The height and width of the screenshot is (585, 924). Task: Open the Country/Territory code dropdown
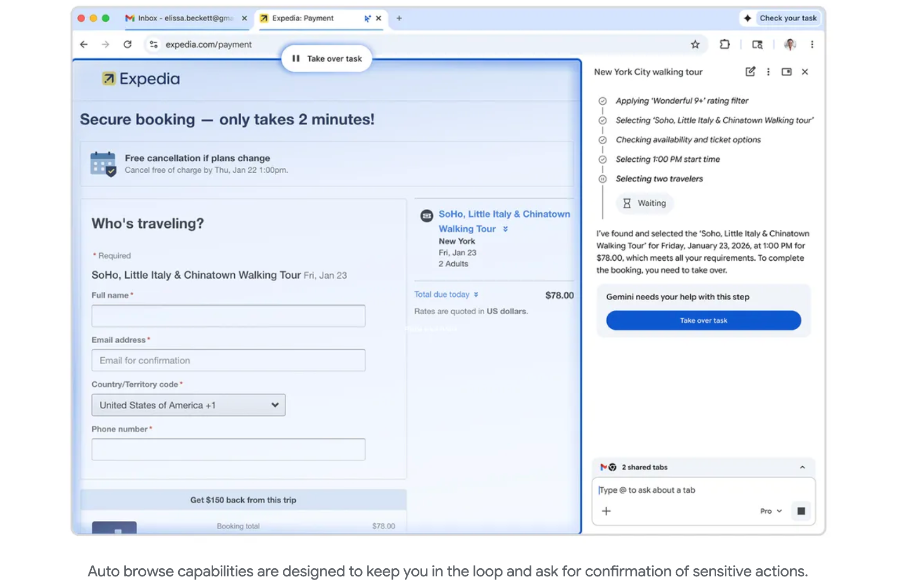point(188,405)
